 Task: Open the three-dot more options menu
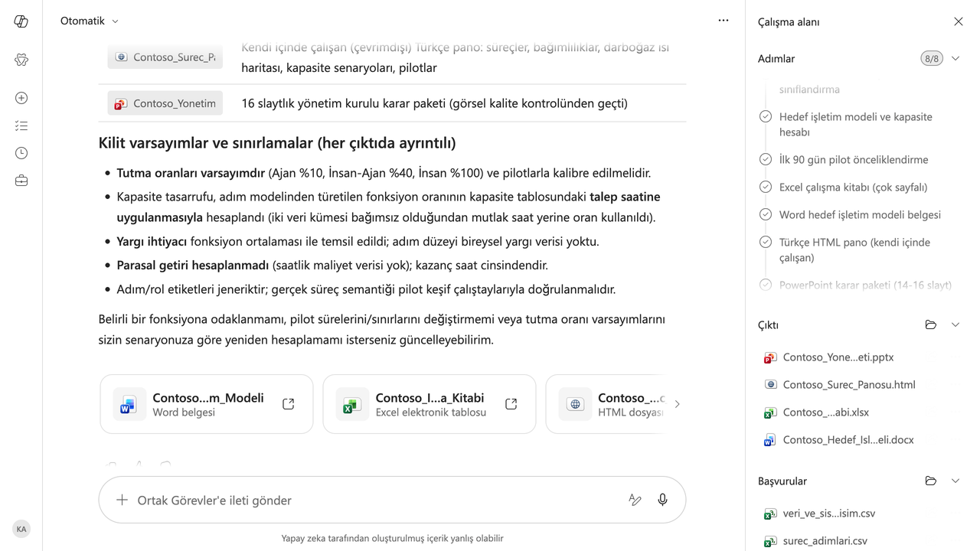(724, 21)
